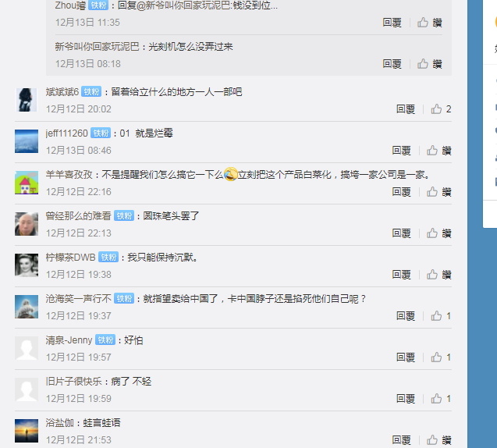Open 羊羊喜孜孜's house avatar
The image size is (497, 448).
27,183
